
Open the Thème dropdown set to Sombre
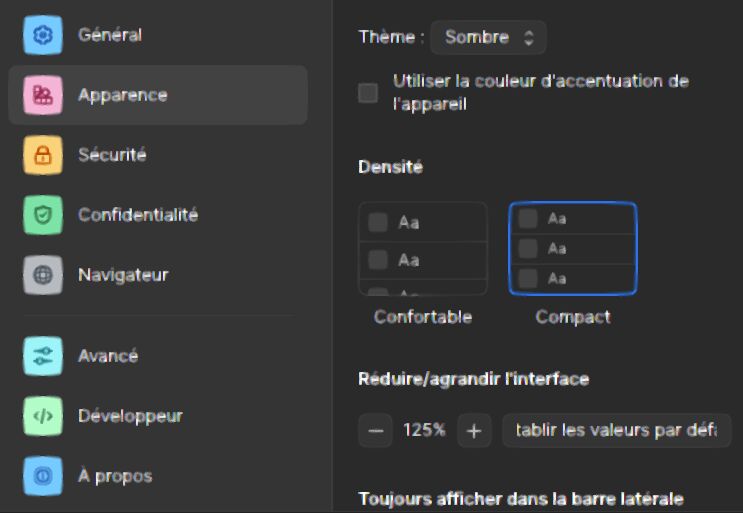click(x=488, y=37)
